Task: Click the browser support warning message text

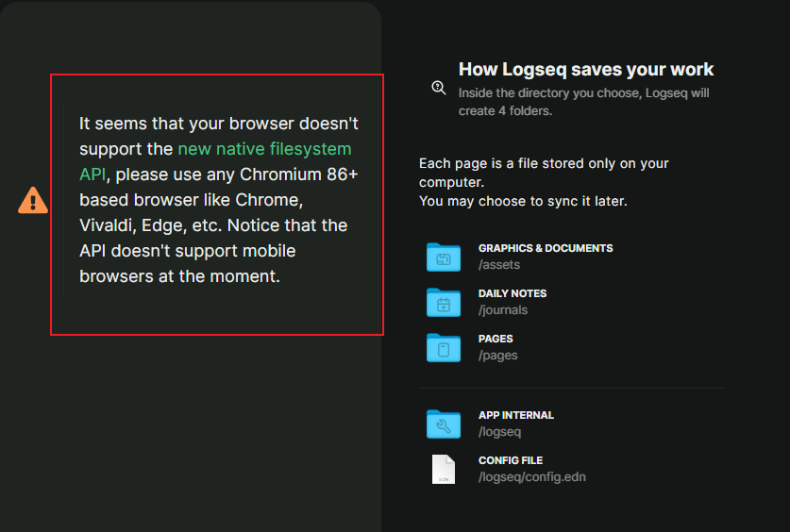Action: [219, 200]
